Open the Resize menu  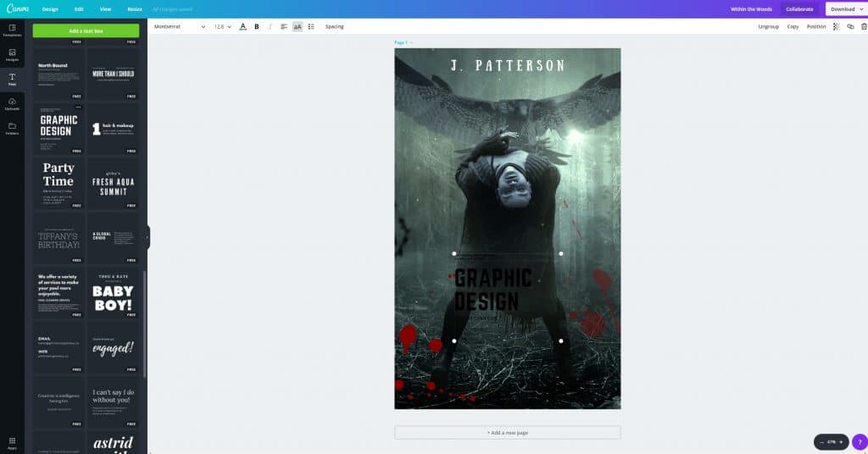tap(135, 8)
